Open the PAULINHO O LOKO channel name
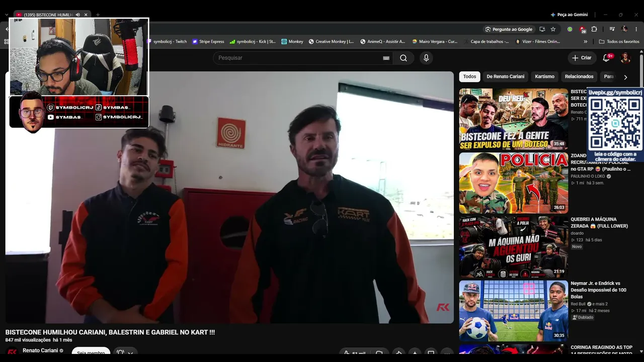 (588, 176)
